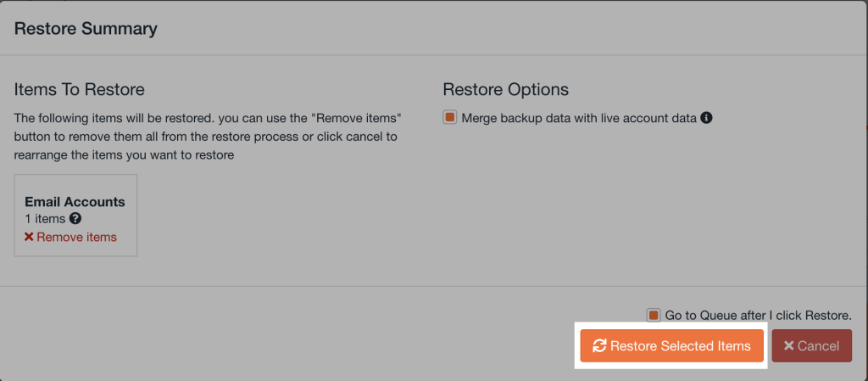Click the info icon next to Merge backup data
This screenshot has width=868, height=381.
point(707,118)
